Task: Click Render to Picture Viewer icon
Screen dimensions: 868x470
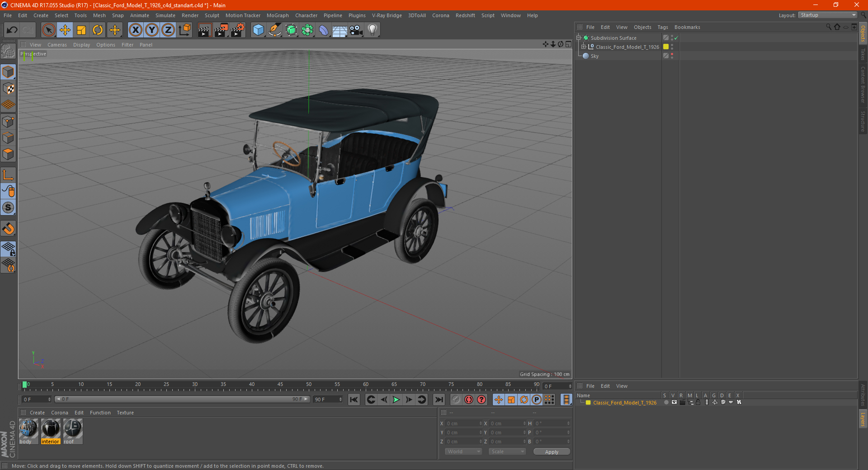Action: coord(221,30)
